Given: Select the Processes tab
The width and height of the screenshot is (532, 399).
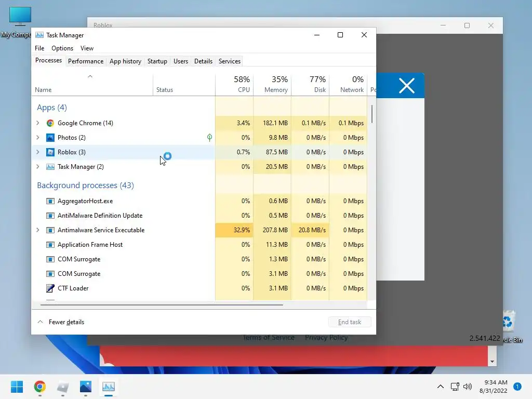Looking at the screenshot, I should click(x=48, y=60).
